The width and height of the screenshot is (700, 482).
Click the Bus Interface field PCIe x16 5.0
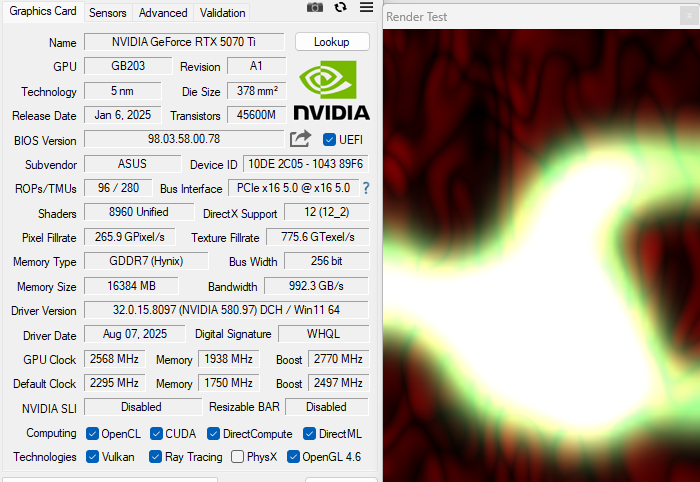[x=293, y=188]
